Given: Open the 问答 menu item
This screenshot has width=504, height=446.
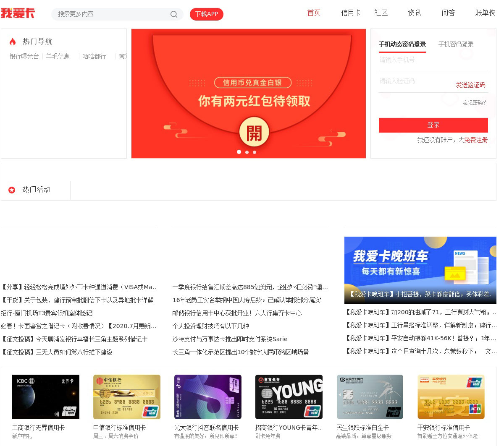Looking at the screenshot, I should (448, 13).
